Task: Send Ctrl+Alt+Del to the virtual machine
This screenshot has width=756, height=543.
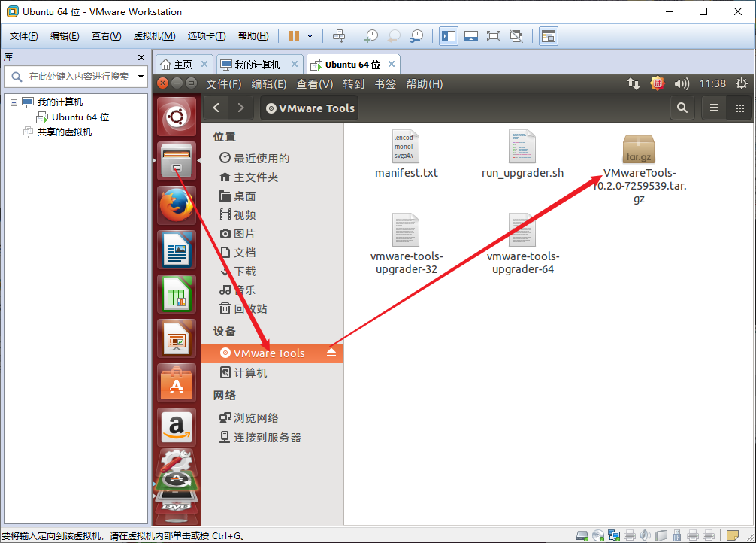Action: point(339,35)
